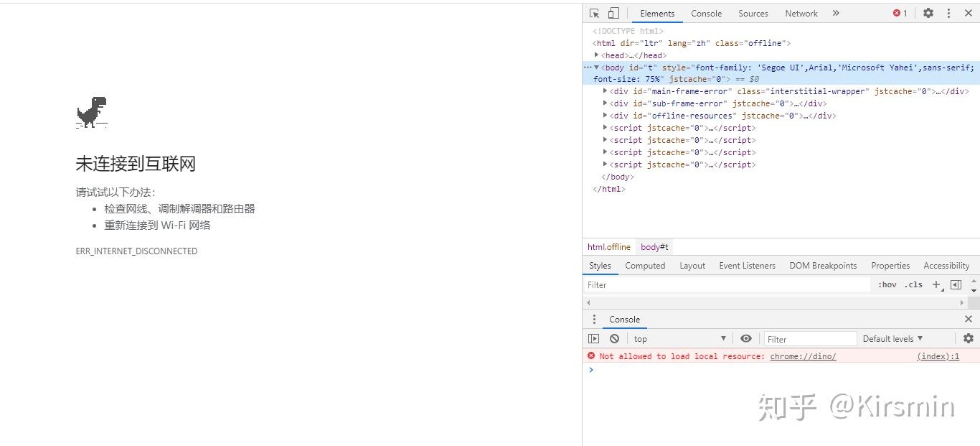The image size is (980, 446).
Task: Open the Event Listeners pane tab
Action: 747,266
